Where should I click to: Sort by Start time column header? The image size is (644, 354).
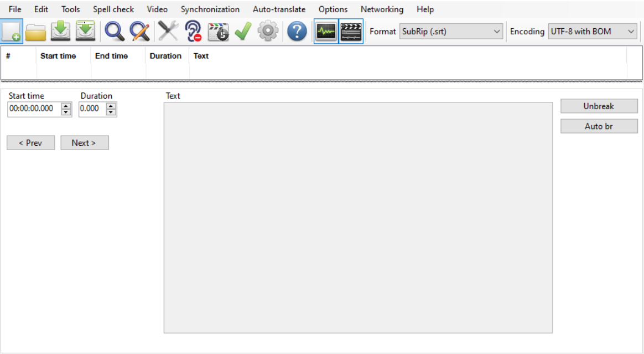tap(64, 56)
